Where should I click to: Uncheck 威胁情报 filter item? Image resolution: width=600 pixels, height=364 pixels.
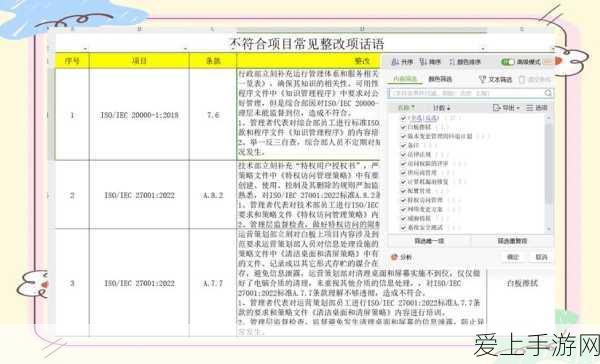403,218
